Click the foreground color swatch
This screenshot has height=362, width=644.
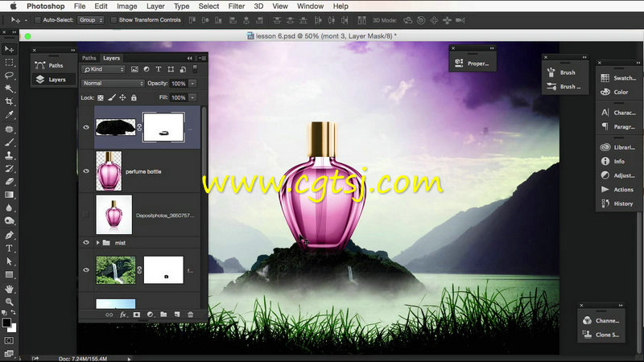click(x=6, y=322)
